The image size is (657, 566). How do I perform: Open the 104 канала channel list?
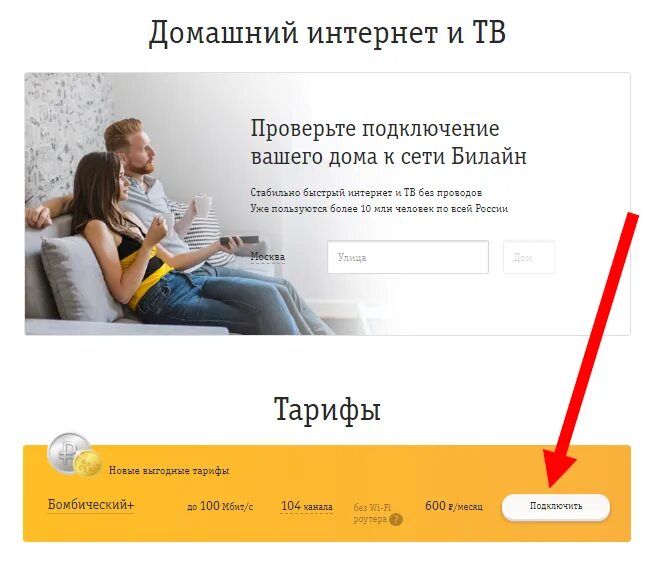click(307, 506)
